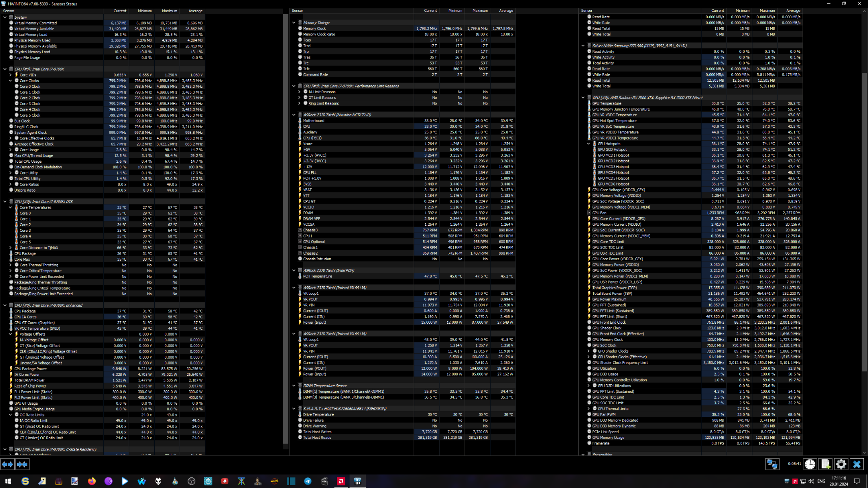Expand the IA Limit Reasons node
The height and width of the screenshot is (488, 868).
pyautogui.click(x=300, y=92)
